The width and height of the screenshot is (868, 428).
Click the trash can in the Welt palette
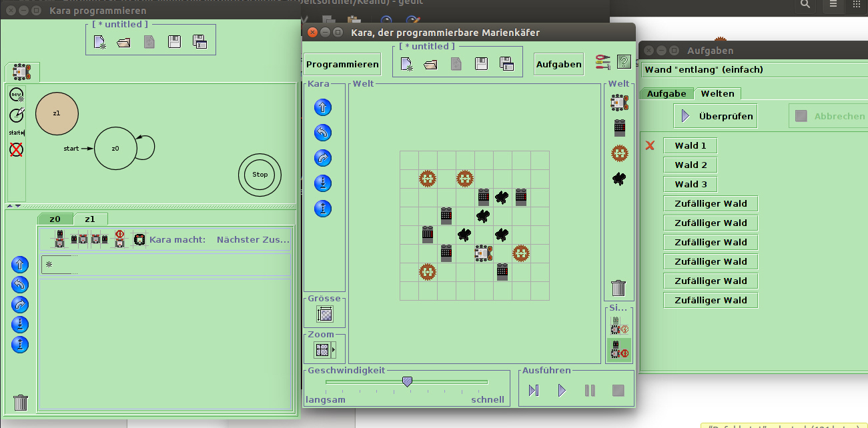[618, 288]
